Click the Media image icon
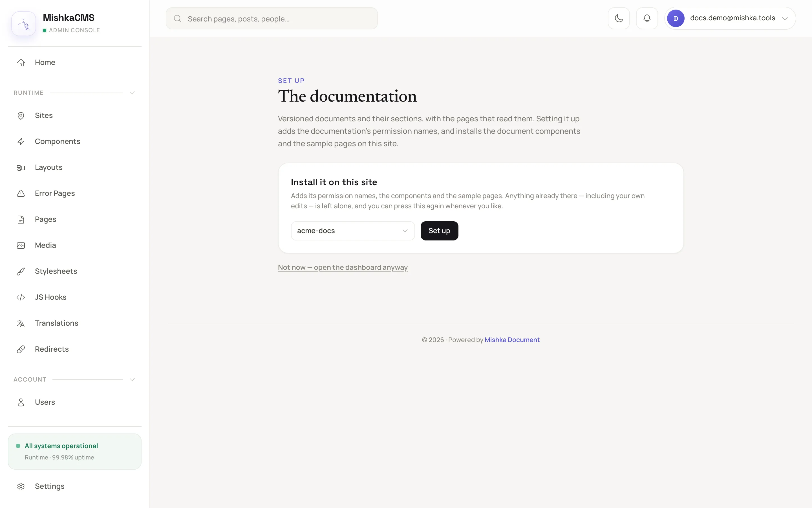The width and height of the screenshot is (812, 508). 21,246
